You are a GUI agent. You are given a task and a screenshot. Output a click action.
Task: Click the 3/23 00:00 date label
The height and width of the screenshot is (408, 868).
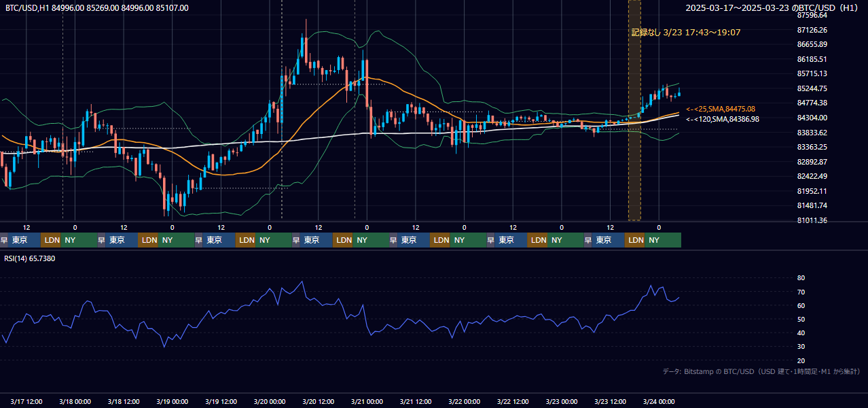[562, 401]
